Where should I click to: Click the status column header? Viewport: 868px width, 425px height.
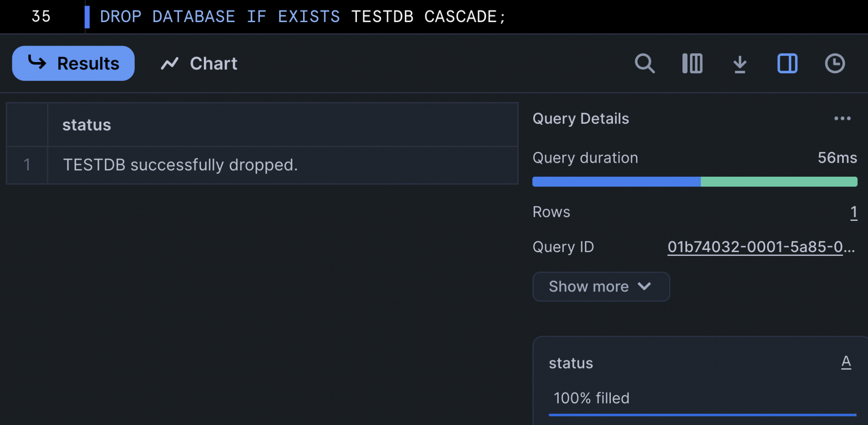tap(86, 125)
